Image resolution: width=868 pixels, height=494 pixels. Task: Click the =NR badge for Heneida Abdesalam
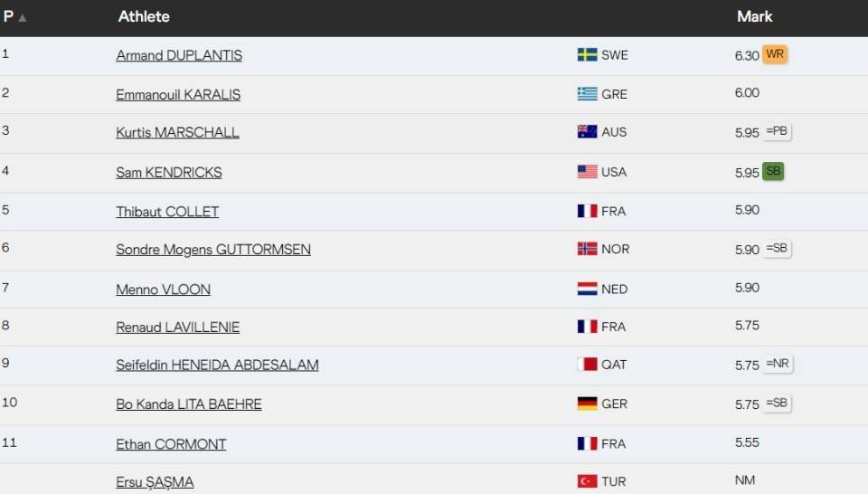point(778,364)
